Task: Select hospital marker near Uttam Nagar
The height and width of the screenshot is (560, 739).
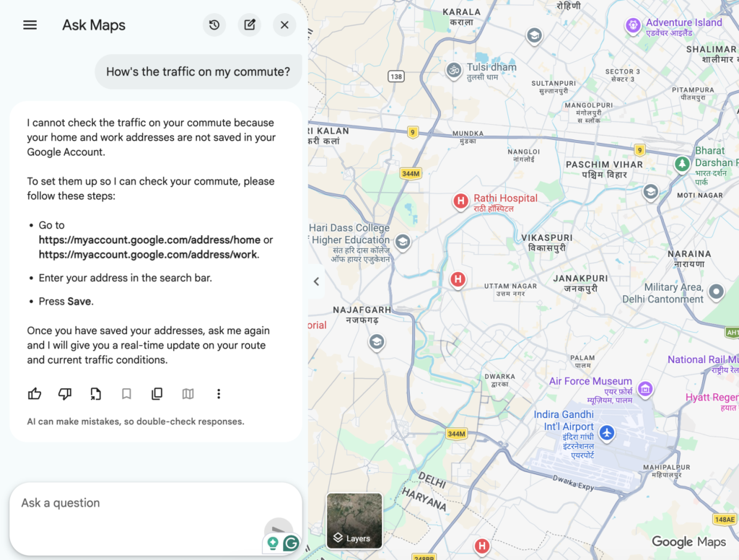Action: 458,279
